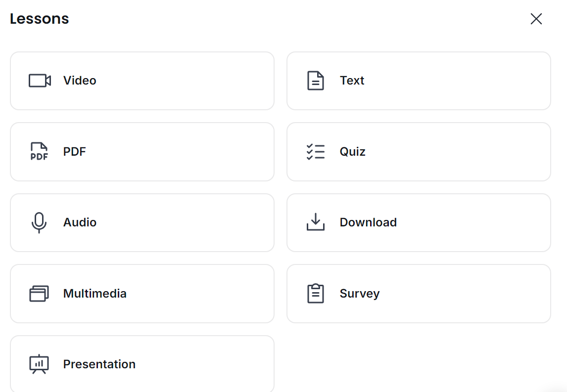This screenshot has height=392, width=567.
Task: Click the Quiz checklist icon
Action: click(x=315, y=151)
